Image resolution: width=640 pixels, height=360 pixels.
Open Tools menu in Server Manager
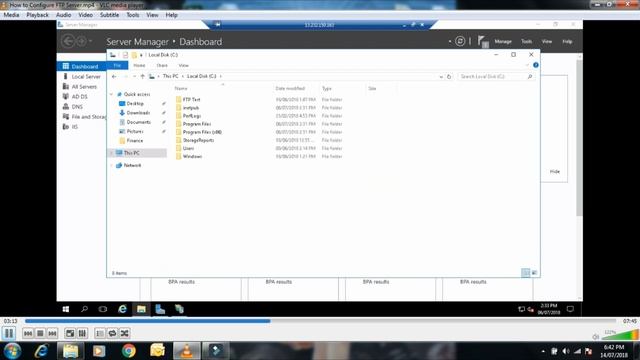click(527, 42)
